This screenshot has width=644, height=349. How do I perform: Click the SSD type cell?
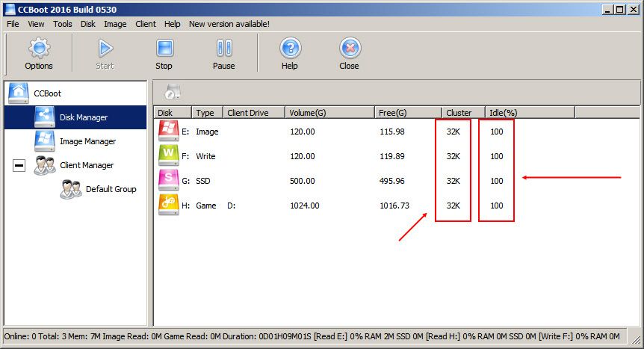pyautogui.click(x=203, y=181)
